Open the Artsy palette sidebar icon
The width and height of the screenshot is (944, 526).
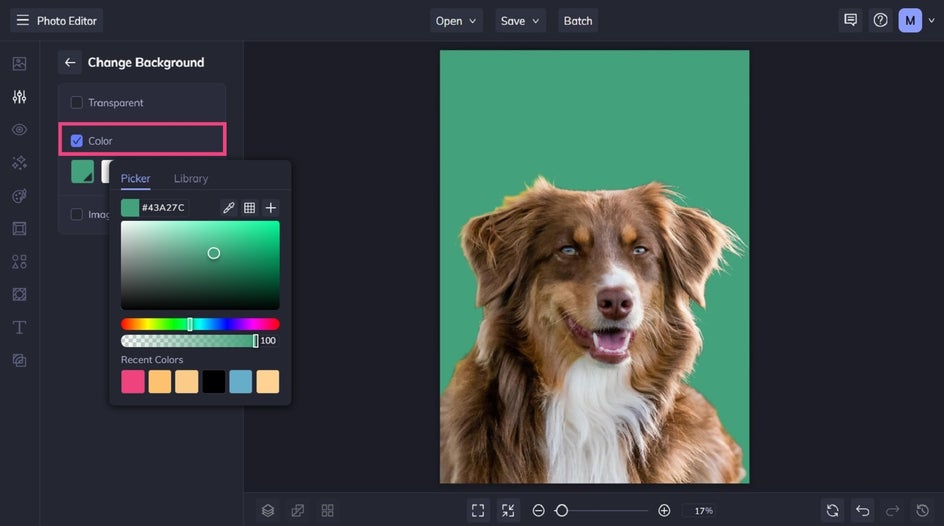point(19,196)
